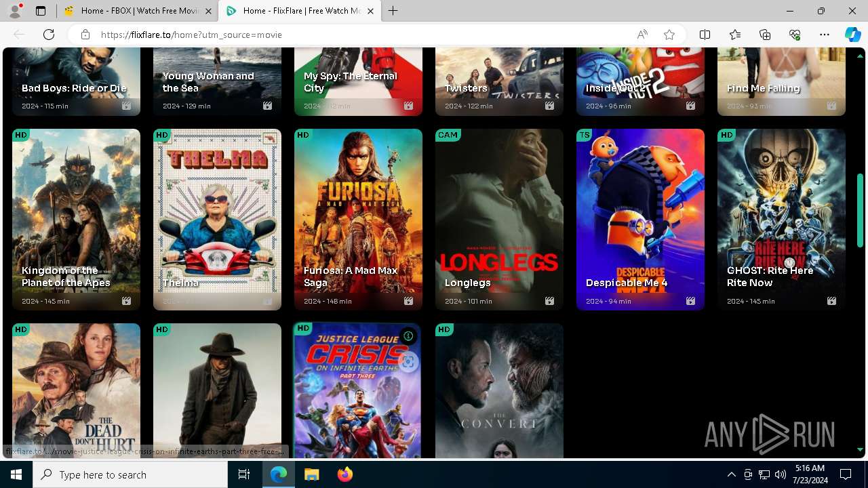Open the notification center

tap(846, 474)
